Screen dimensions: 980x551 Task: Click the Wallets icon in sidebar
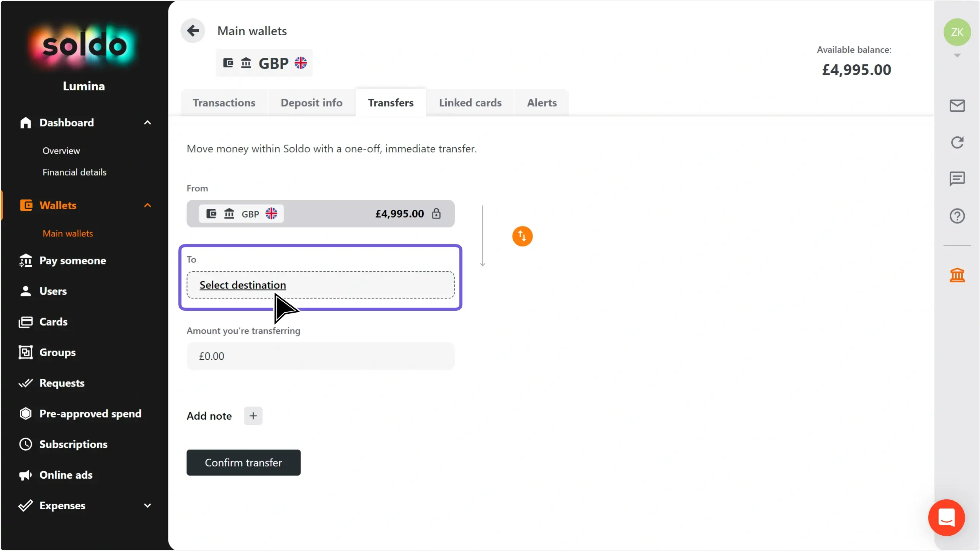[26, 205]
